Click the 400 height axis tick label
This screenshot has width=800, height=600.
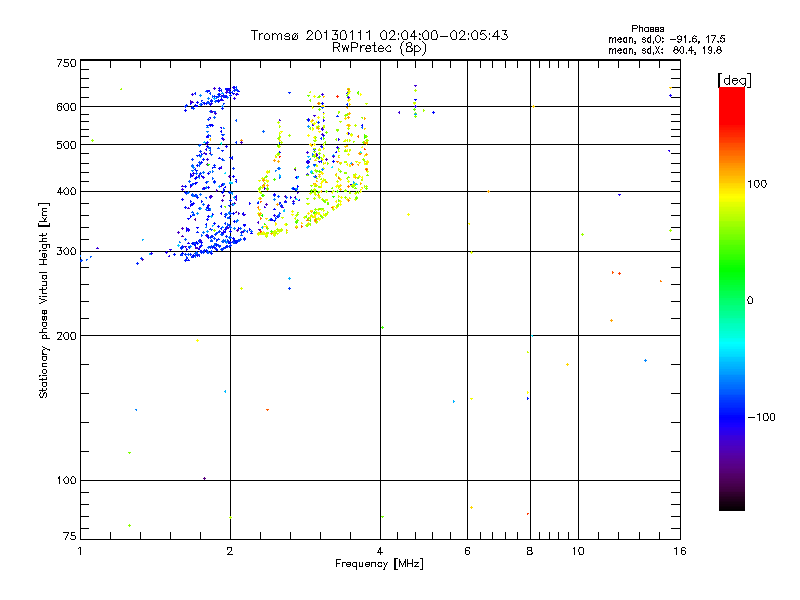click(x=66, y=191)
